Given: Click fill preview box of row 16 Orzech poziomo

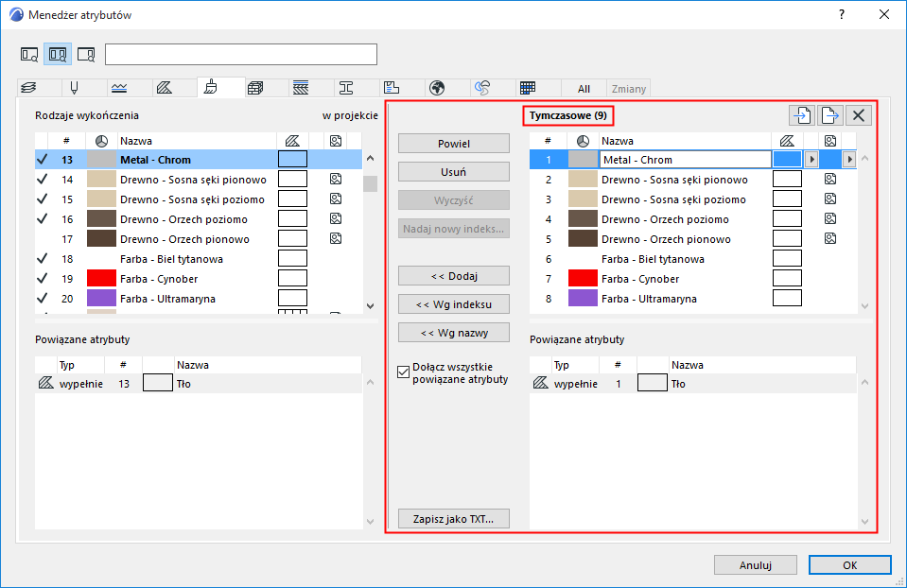Looking at the screenshot, I should pyautogui.click(x=292, y=219).
